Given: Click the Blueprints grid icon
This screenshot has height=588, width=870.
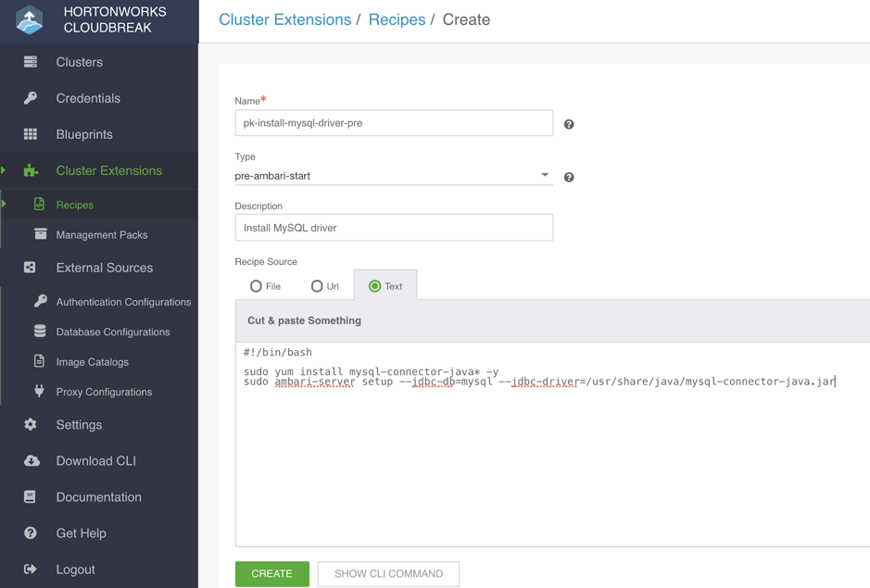Looking at the screenshot, I should [31, 134].
